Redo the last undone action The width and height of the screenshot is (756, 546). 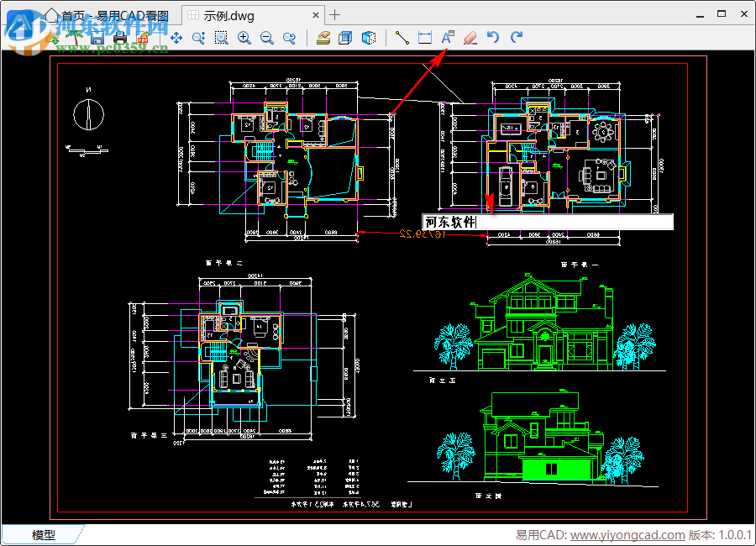[x=516, y=38]
